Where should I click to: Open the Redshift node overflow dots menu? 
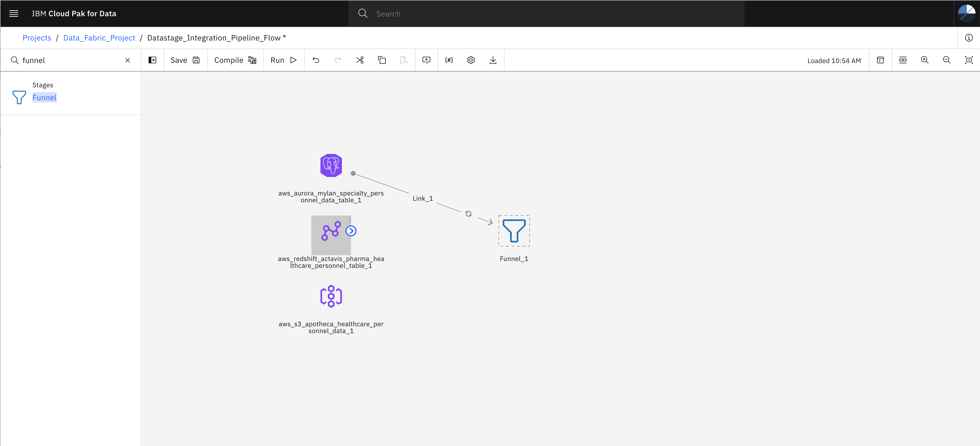coord(350,220)
